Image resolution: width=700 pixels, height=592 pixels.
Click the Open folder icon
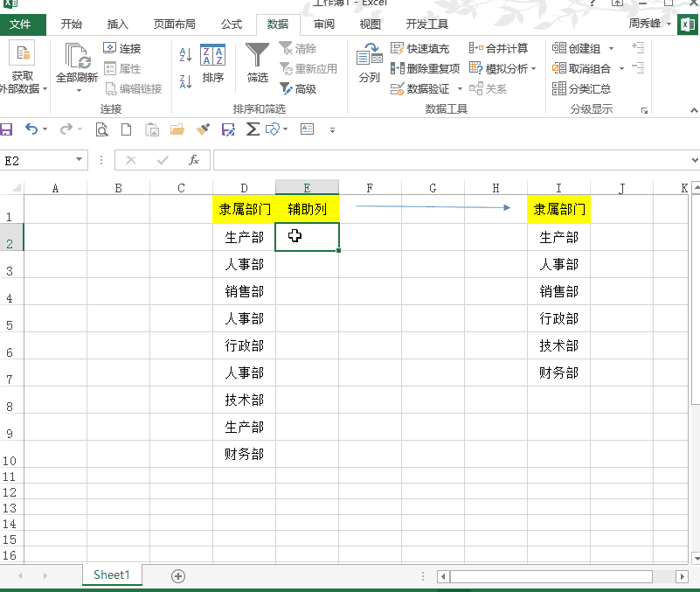tap(177, 129)
